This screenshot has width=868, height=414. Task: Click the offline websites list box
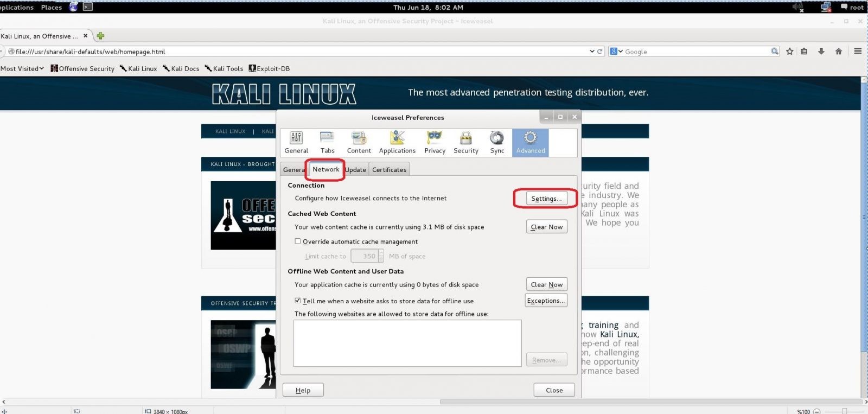(407, 343)
